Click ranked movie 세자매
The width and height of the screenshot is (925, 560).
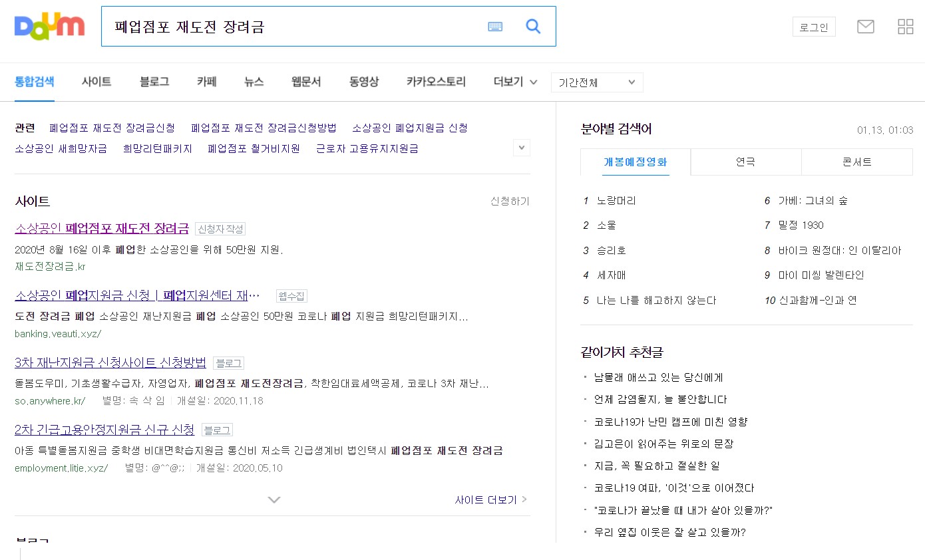612,275
